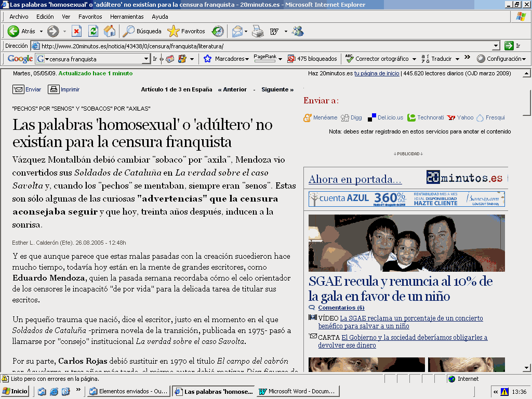Click Inicio start button
532x399 pixels.
[x=15, y=391]
